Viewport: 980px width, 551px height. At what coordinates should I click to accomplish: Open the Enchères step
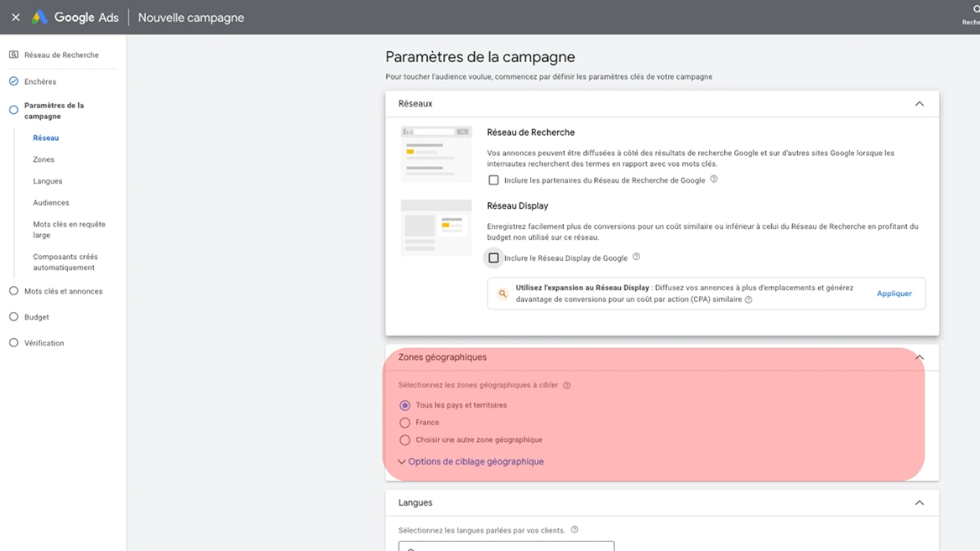(40, 82)
